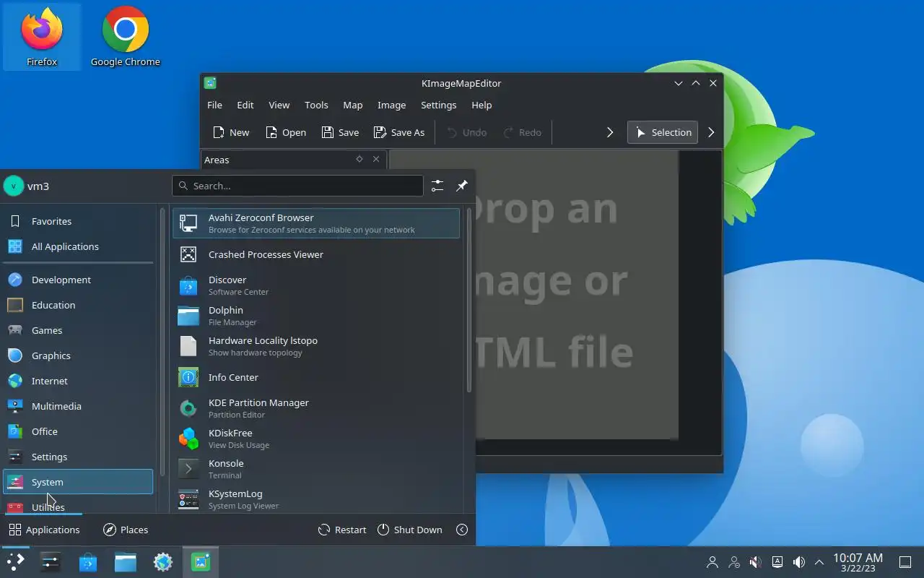Viewport: 924px width, 578px height.
Task: Open the Tools menu
Action: (316, 105)
